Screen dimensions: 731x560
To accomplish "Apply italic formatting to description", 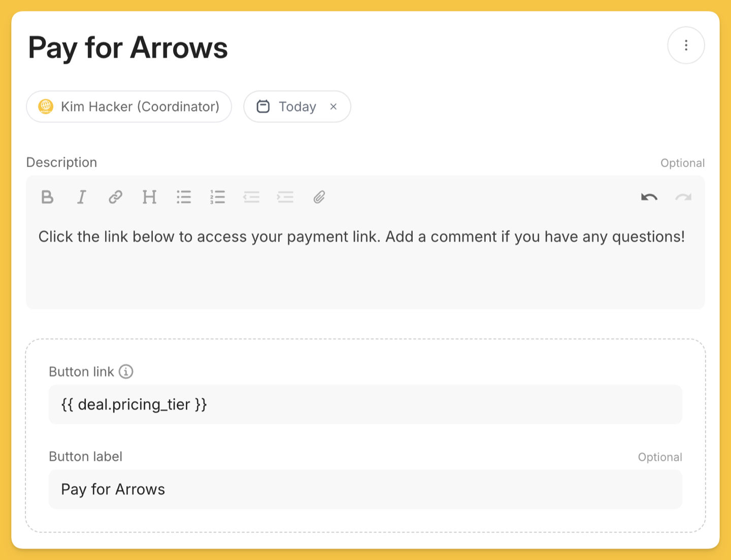I will [81, 197].
